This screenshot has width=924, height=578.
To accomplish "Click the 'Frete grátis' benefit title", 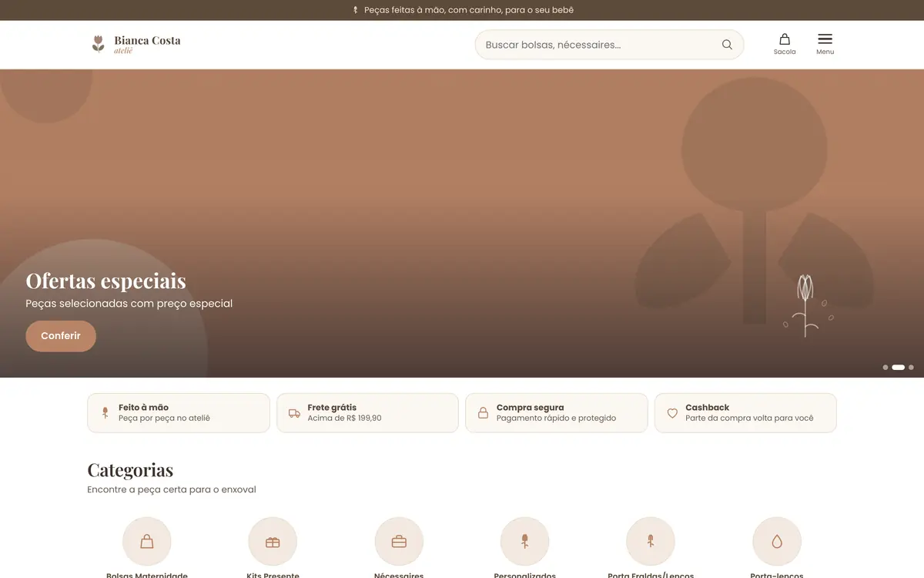I will [332, 408].
